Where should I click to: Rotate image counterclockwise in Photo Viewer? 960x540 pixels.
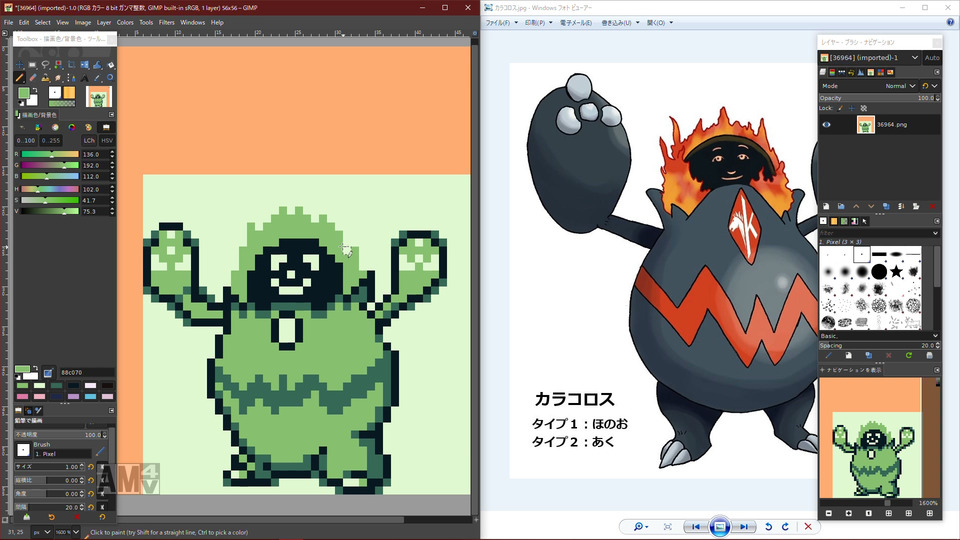(x=768, y=527)
